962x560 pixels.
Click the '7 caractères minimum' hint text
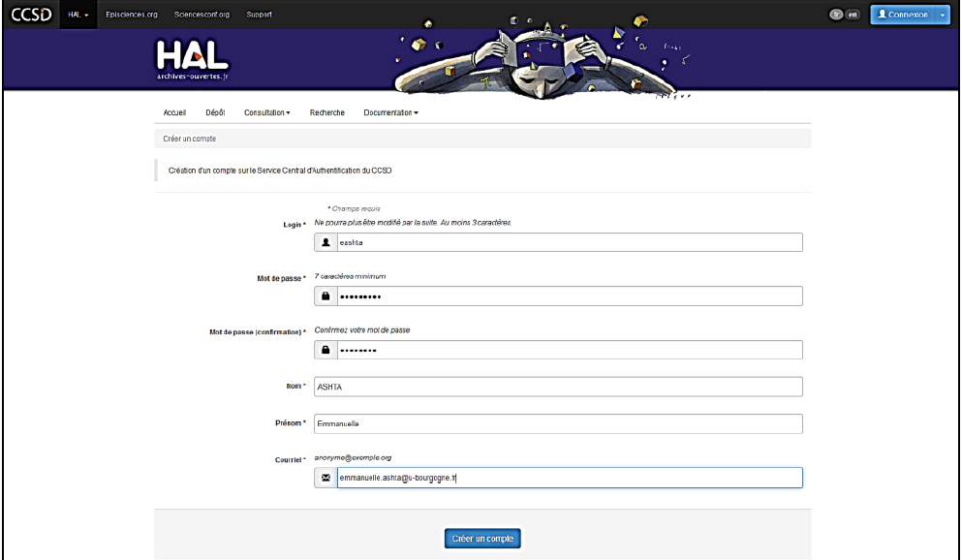tap(351, 277)
